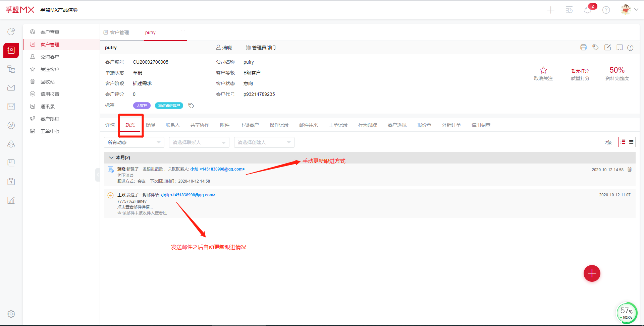The height and width of the screenshot is (326, 644).
Task: Click 点击查看邮件详情 link
Action: coord(135,207)
